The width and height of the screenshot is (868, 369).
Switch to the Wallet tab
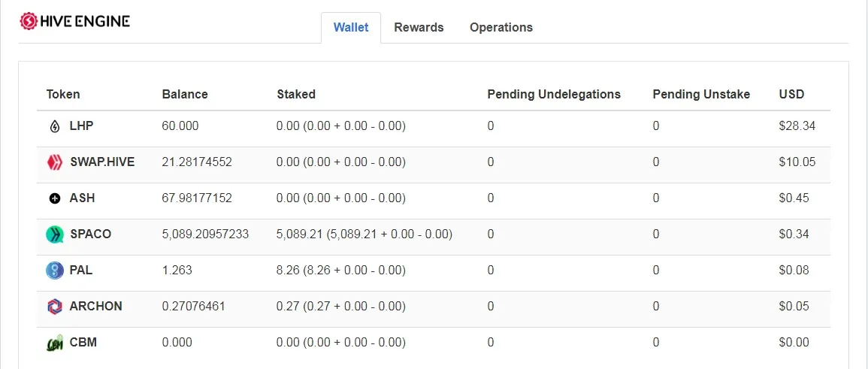click(351, 28)
